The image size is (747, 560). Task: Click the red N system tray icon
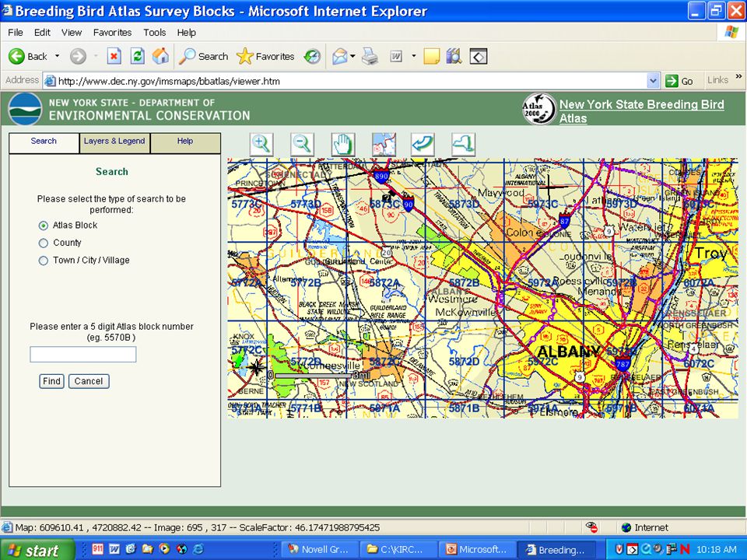click(x=685, y=550)
